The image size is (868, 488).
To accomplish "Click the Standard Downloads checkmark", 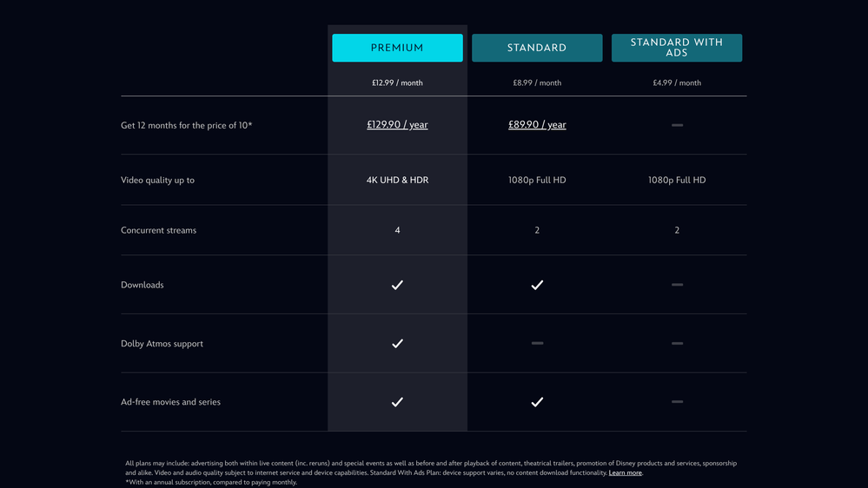I will point(537,285).
